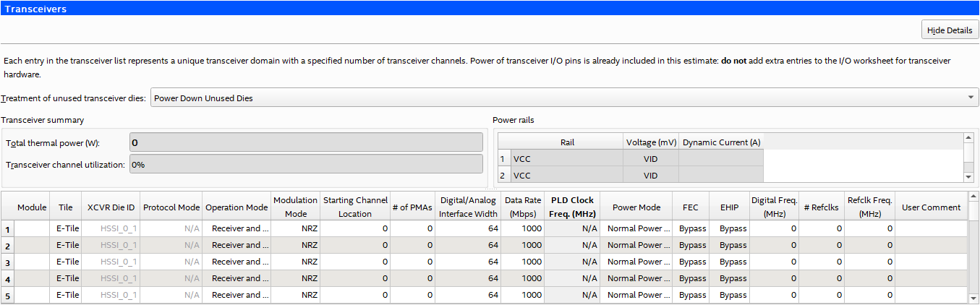The image size is (980, 305).
Task: Select the FEC cell in row 5
Action: 691,295
